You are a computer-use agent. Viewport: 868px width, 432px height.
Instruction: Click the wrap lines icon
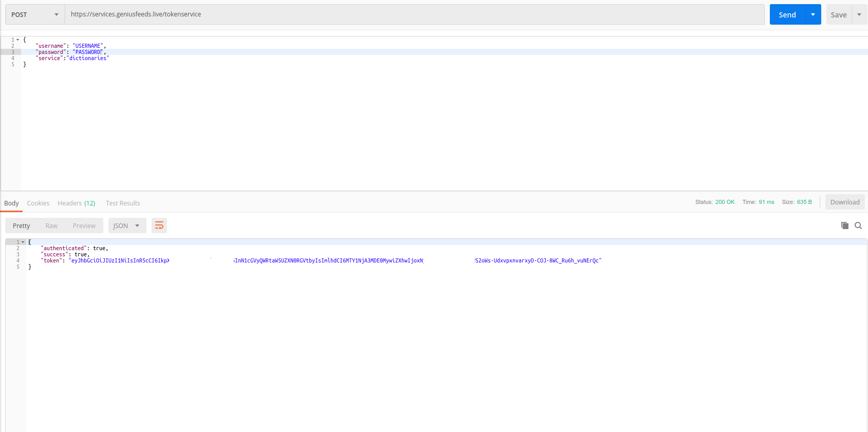tap(159, 226)
